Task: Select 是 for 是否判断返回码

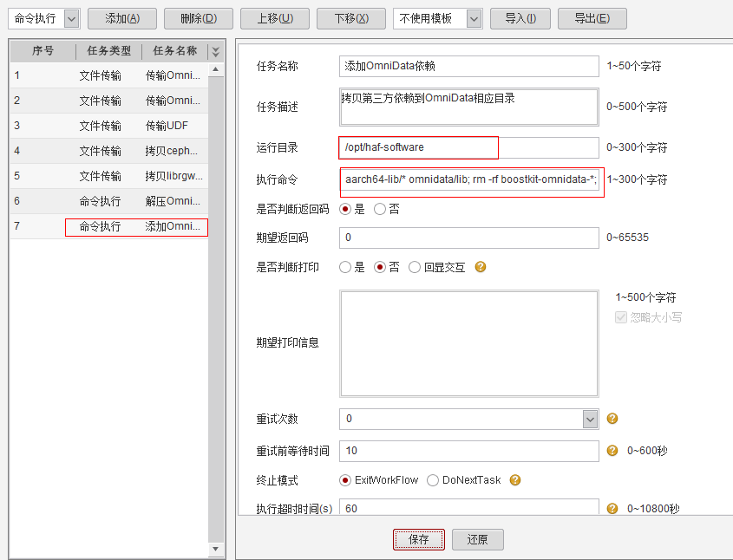Action: click(x=345, y=209)
